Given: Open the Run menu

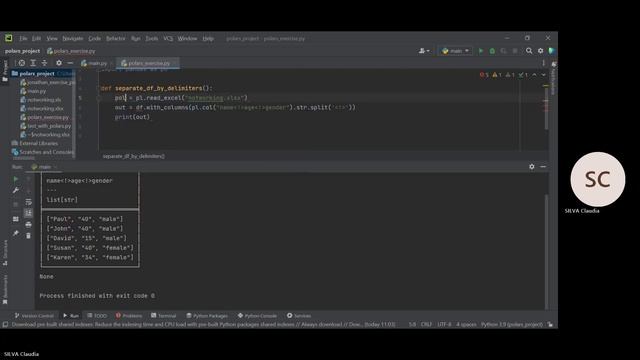Looking at the screenshot, I should tap(136, 38).
